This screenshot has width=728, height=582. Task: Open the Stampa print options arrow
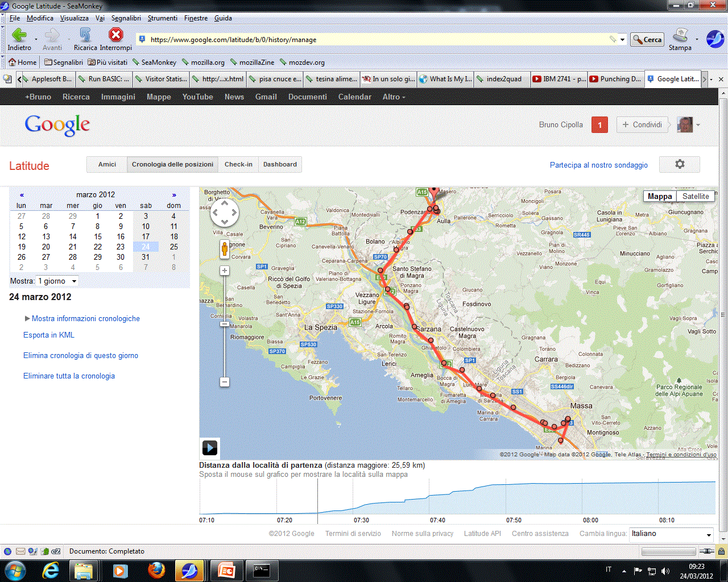[x=698, y=39]
